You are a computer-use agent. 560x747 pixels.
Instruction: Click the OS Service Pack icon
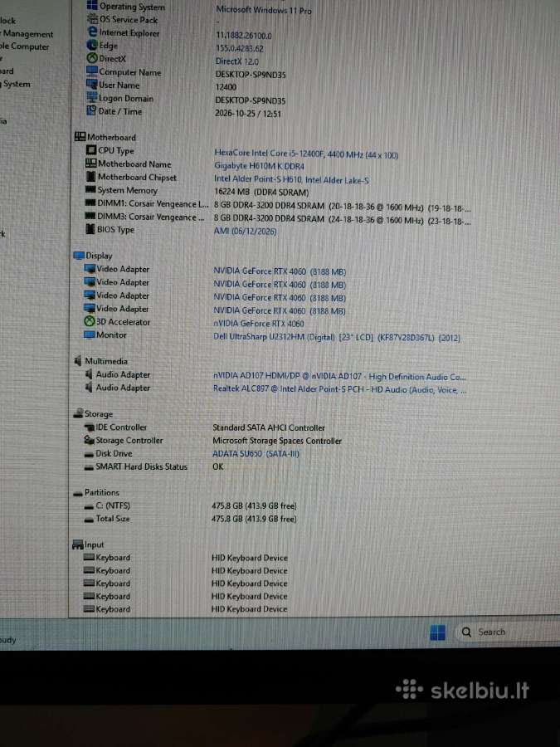pos(92,19)
